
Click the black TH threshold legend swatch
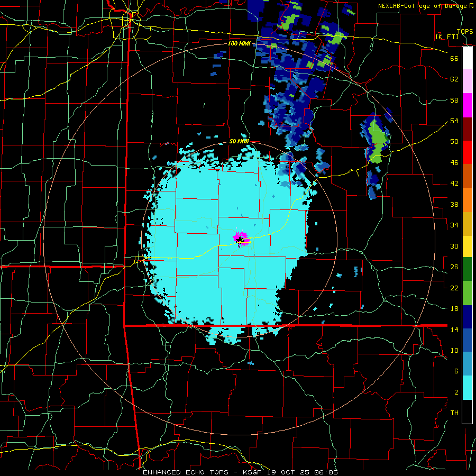[x=467, y=411]
